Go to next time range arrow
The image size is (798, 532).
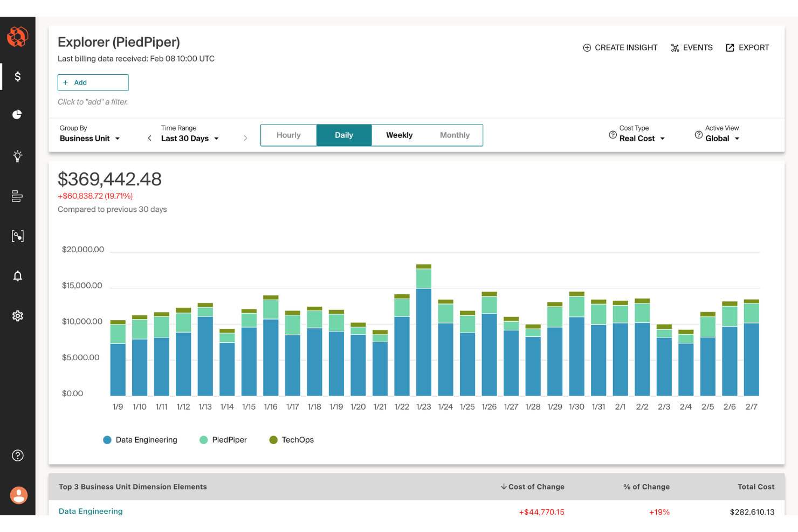point(245,139)
